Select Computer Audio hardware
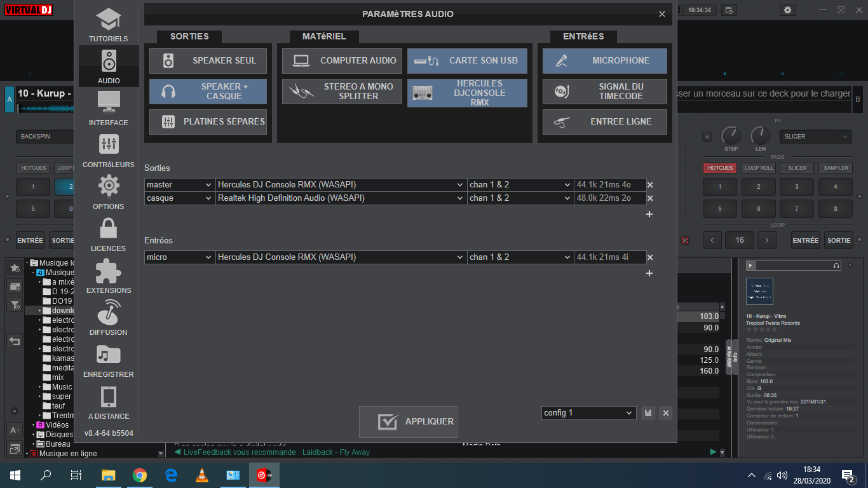 click(x=342, y=61)
